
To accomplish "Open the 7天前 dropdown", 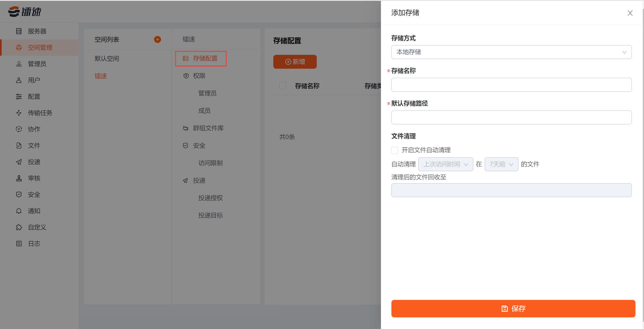I will (x=501, y=164).
